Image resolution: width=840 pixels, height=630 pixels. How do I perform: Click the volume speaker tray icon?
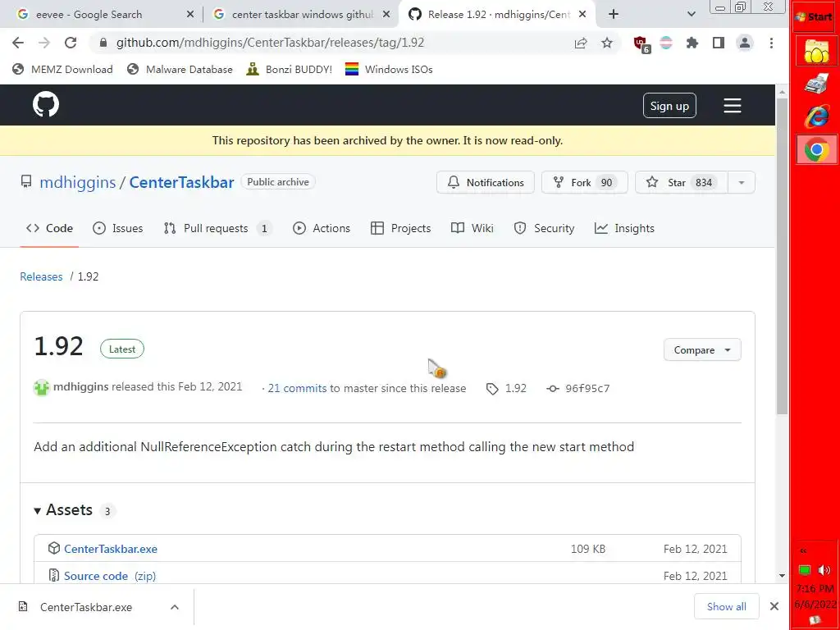click(x=824, y=570)
